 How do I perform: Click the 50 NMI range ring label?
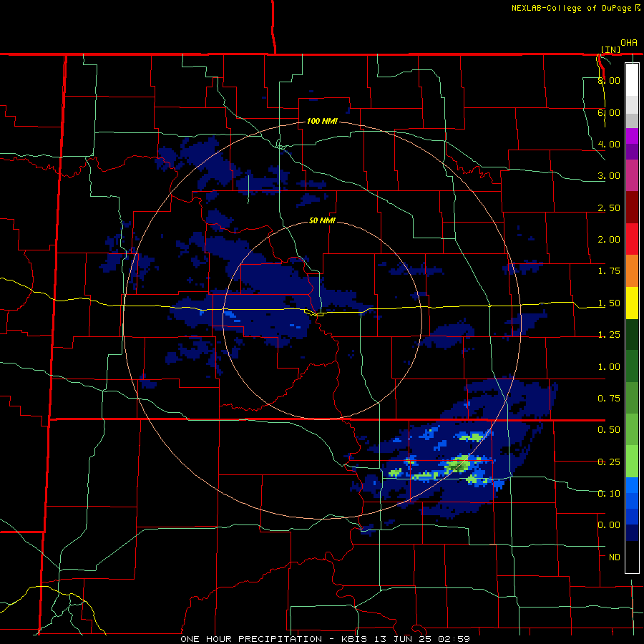tap(322, 220)
